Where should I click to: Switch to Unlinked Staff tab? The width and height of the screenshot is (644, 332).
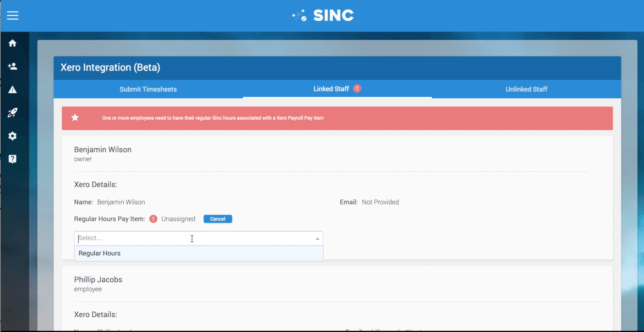point(526,89)
